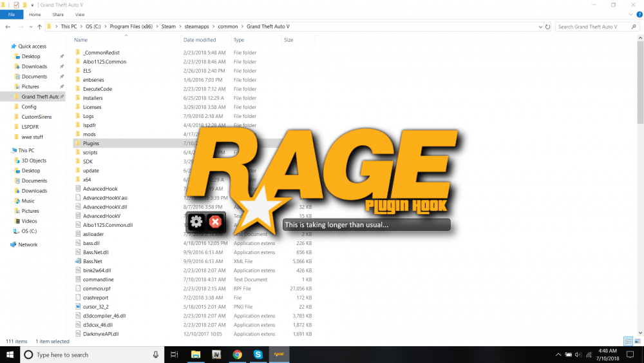Open Explorer help icon
The image size is (644, 363).
[x=639, y=14]
